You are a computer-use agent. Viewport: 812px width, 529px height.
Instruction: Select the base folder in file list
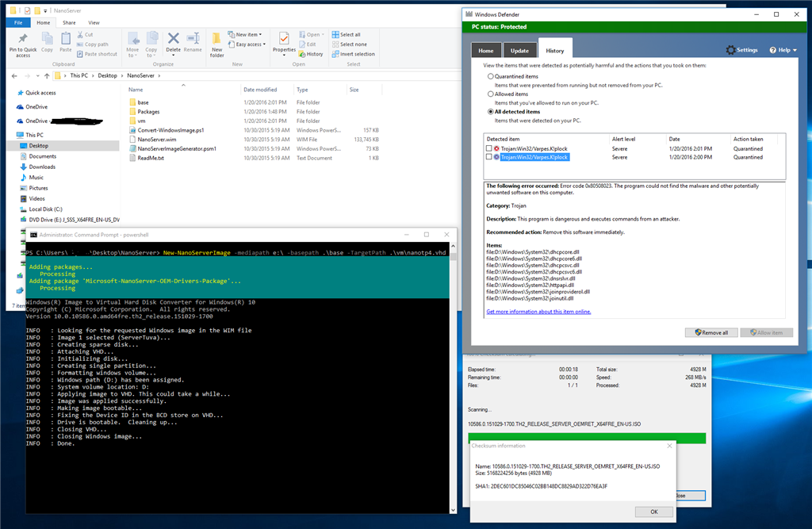coord(143,102)
